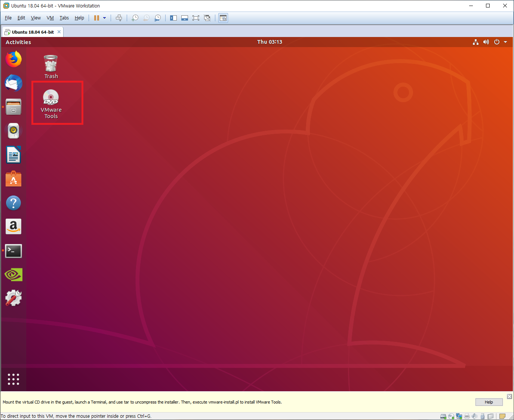Toggle the console view toolbar button
The image size is (514, 420).
tap(223, 18)
